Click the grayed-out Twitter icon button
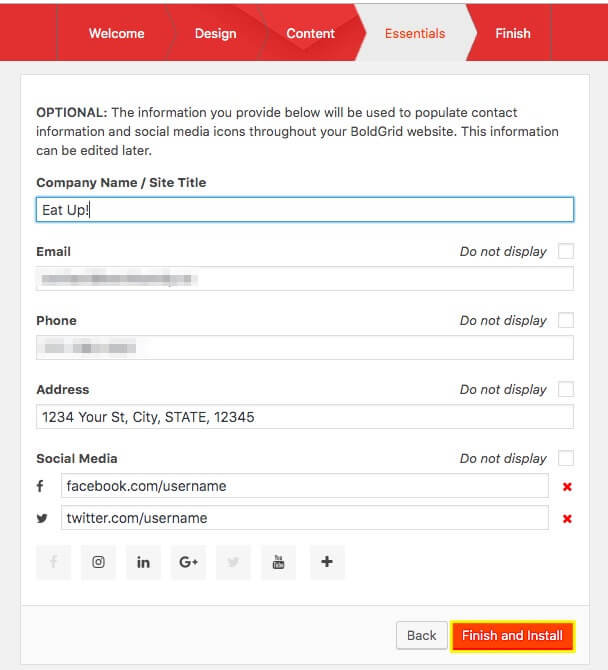 pyautogui.click(x=233, y=562)
